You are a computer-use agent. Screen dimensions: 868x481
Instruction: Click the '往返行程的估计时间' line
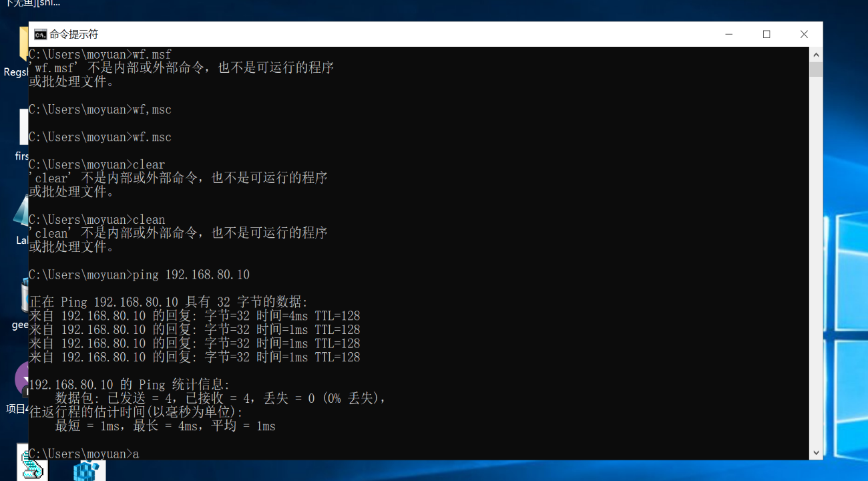click(x=136, y=412)
